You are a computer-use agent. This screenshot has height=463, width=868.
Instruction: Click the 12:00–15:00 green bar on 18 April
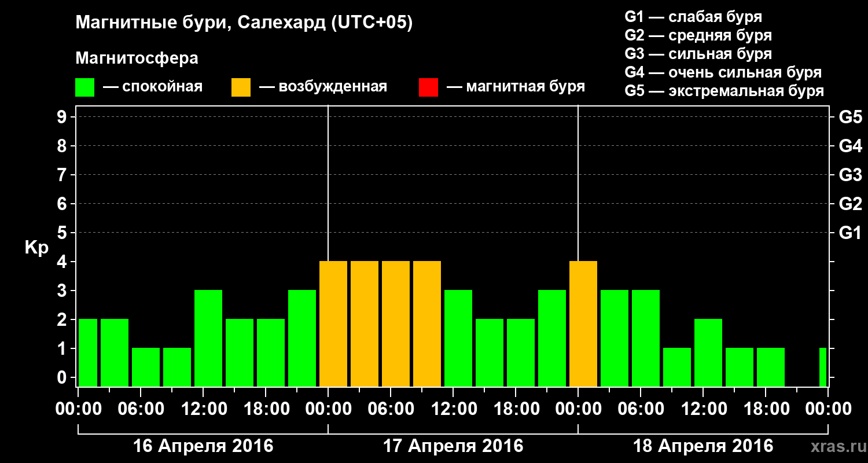708,352
